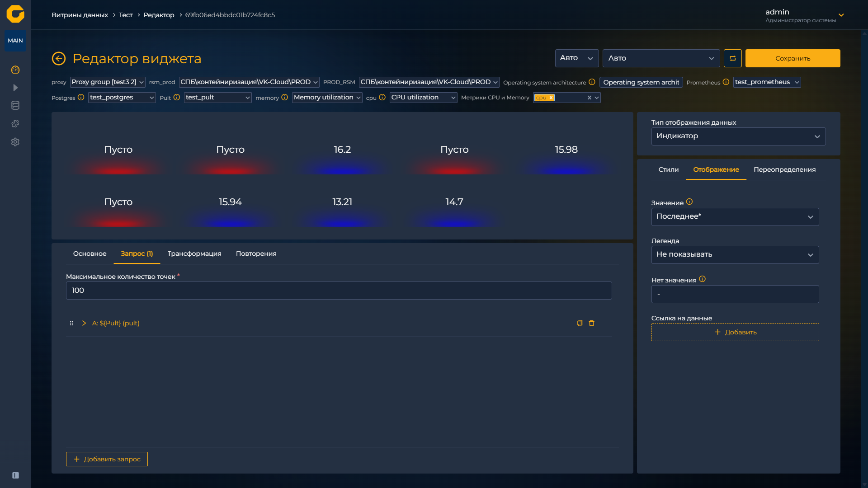
Task: Open the settings gear sidebar icon
Action: point(15,142)
